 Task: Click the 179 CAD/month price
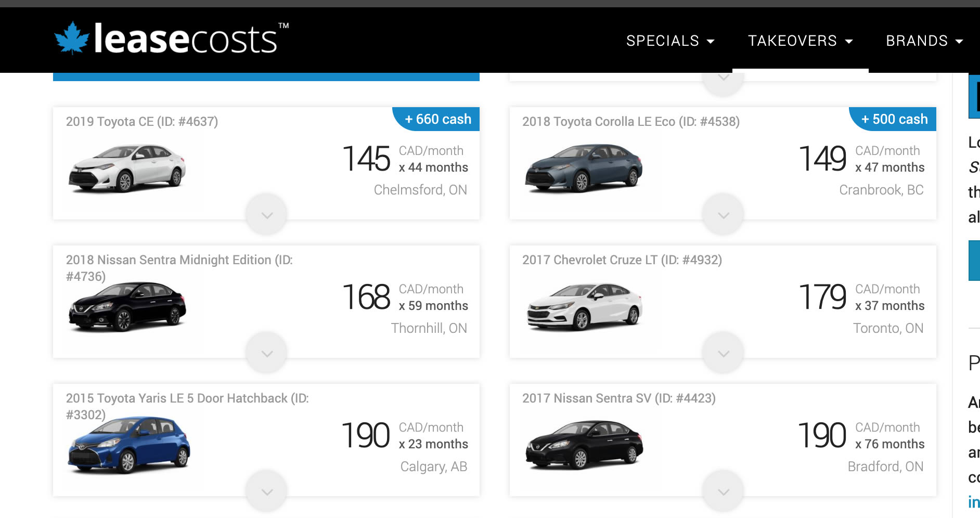point(823,297)
